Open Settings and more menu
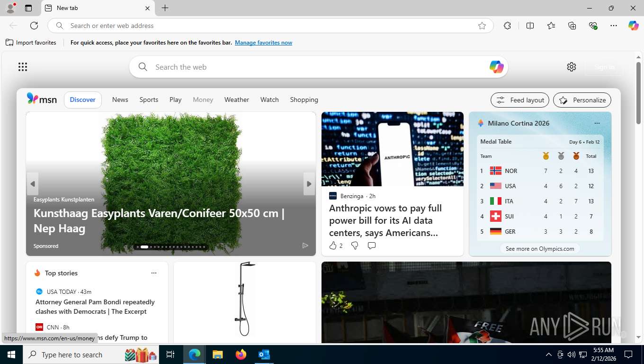This screenshot has width=644, height=364. tap(614, 26)
